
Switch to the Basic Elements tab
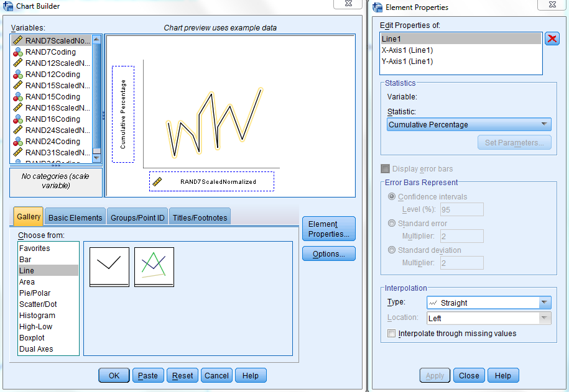[x=75, y=217]
